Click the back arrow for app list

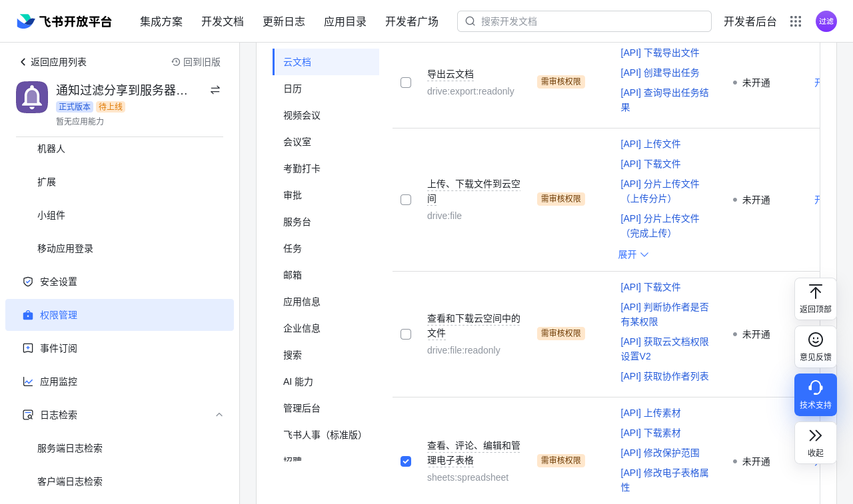tap(23, 62)
